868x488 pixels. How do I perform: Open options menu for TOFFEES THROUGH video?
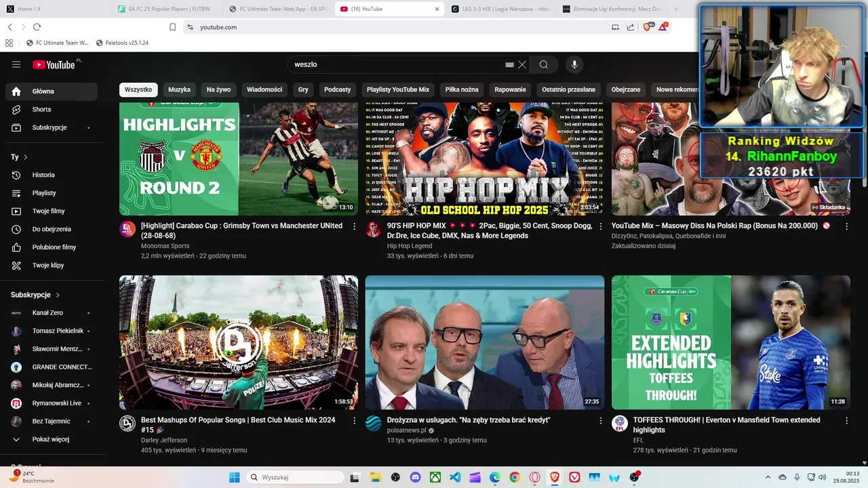846,421
